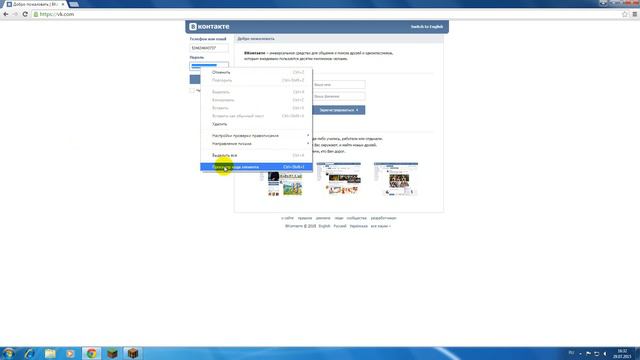Open the all languages footer dropdown
This screenshot has height=360, width=640.
[380, 226]
